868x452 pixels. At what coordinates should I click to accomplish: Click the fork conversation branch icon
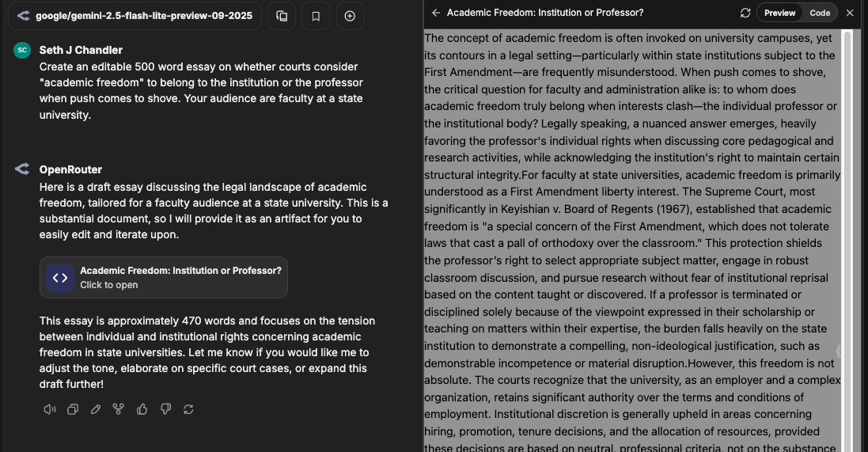pyautogui.click(x=119, y=409)
